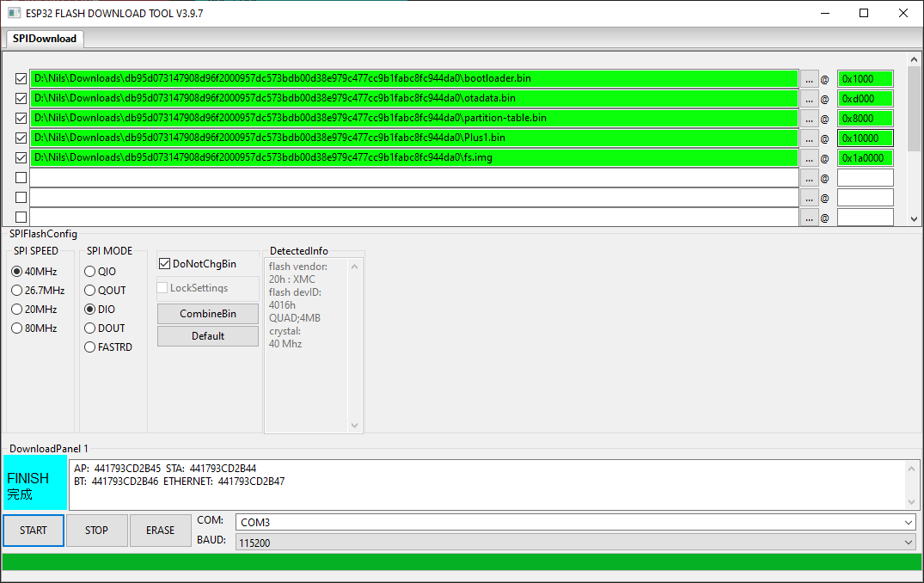Click the 0x1a0000 address field
The height and width of the screenshot is (583, 924).
coord(865,158)
